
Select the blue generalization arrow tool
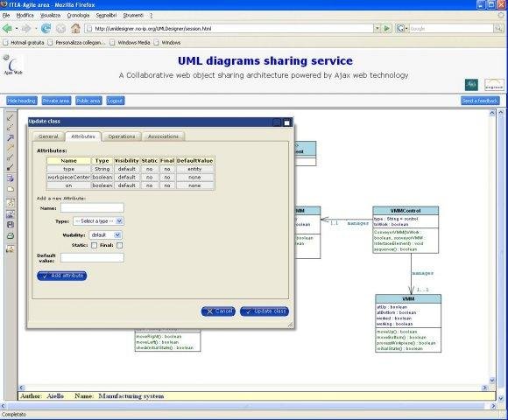[x=11, y=137]
